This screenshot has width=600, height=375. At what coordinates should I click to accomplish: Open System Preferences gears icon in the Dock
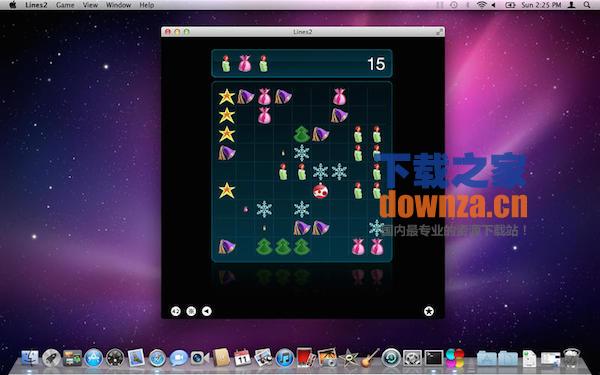pos(412,358)
